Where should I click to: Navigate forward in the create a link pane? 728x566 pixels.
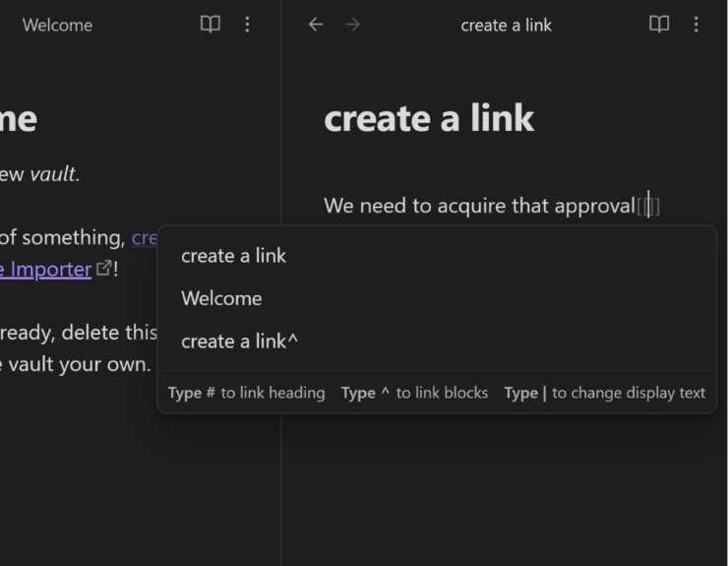(x=352, y=25)
